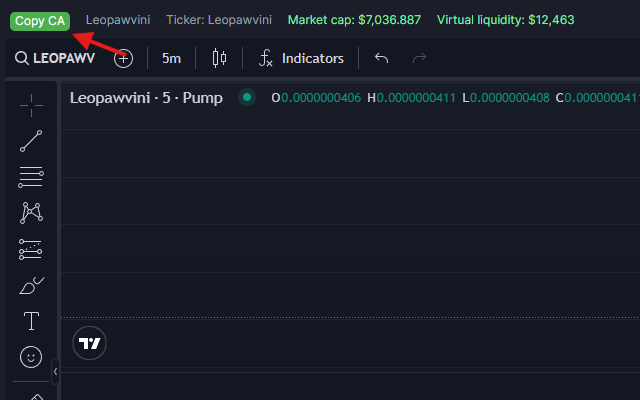Redo the last chart action
640x400 pixels.
419,58
